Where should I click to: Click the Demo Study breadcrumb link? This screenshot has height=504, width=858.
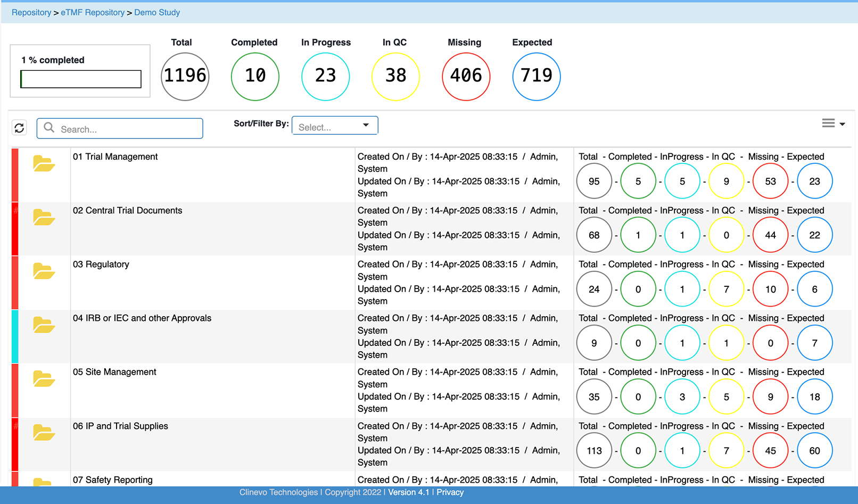click(157, 12)
